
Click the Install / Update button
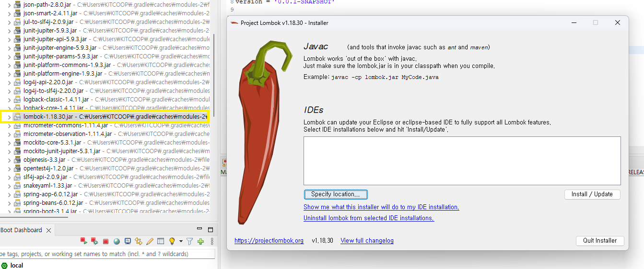pyautogui.click(x=592, y=194)
